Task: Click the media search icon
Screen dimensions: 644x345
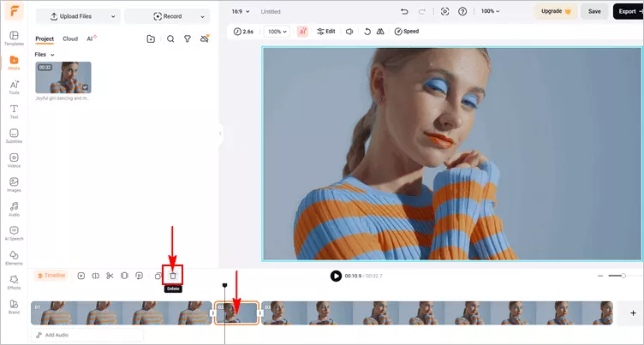Action: click(170, 39)
